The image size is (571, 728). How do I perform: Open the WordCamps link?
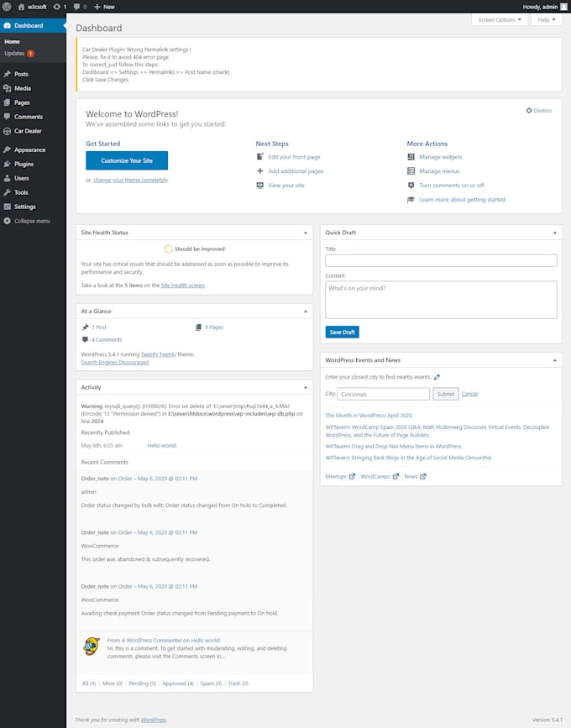375,476
